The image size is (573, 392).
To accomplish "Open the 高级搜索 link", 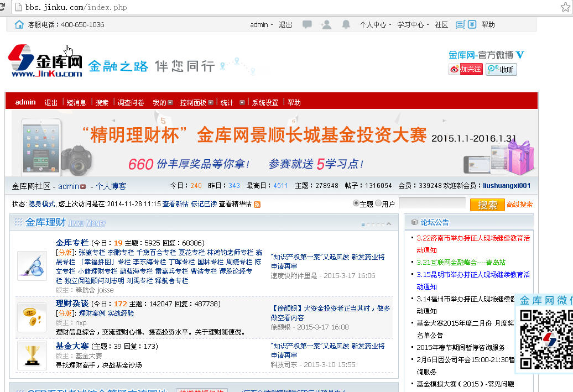I will tap(519, 205).
